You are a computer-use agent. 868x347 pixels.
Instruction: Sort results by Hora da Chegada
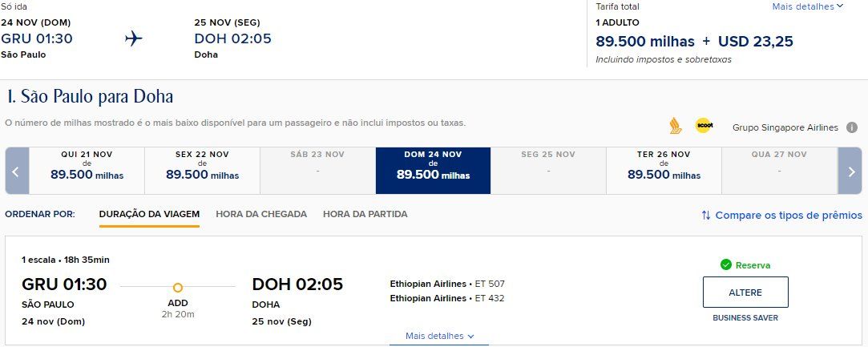[261, 214]
